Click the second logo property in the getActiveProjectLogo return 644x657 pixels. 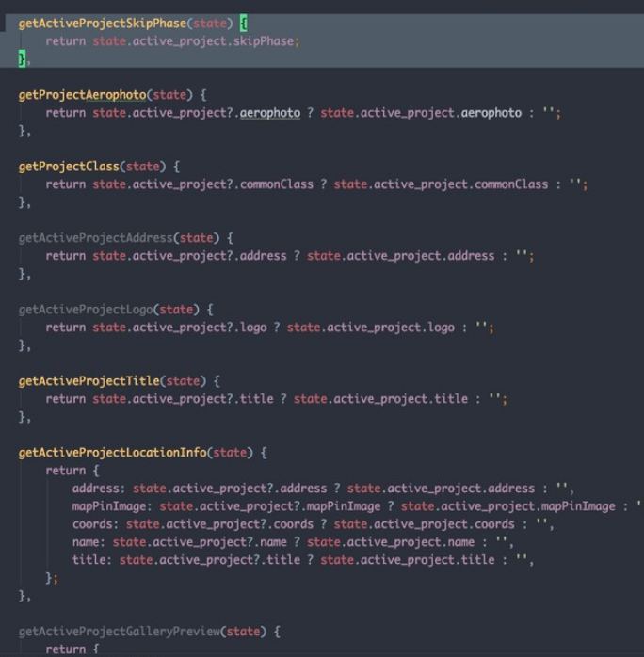tap(441, 328)
